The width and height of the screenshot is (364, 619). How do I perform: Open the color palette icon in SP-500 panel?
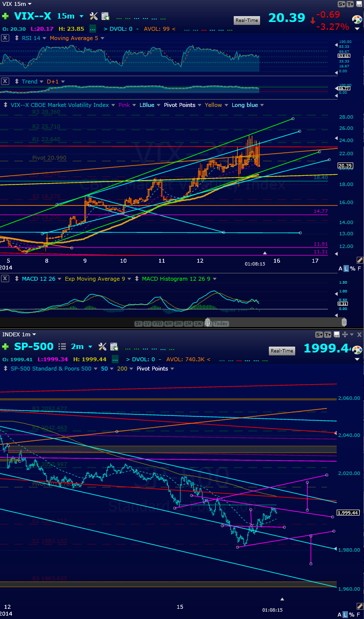point(357,350)
